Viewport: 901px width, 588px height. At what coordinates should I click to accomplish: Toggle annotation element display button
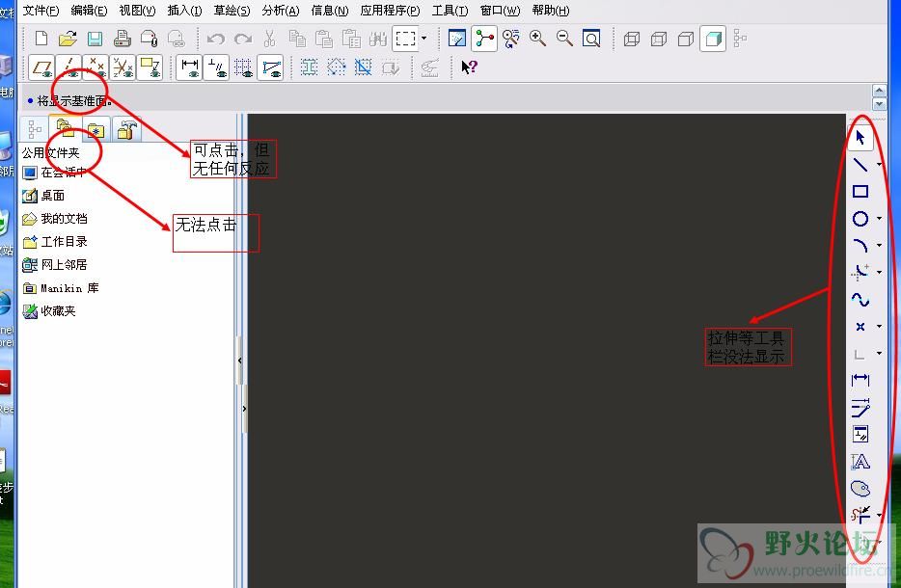(x=150, y=67)
